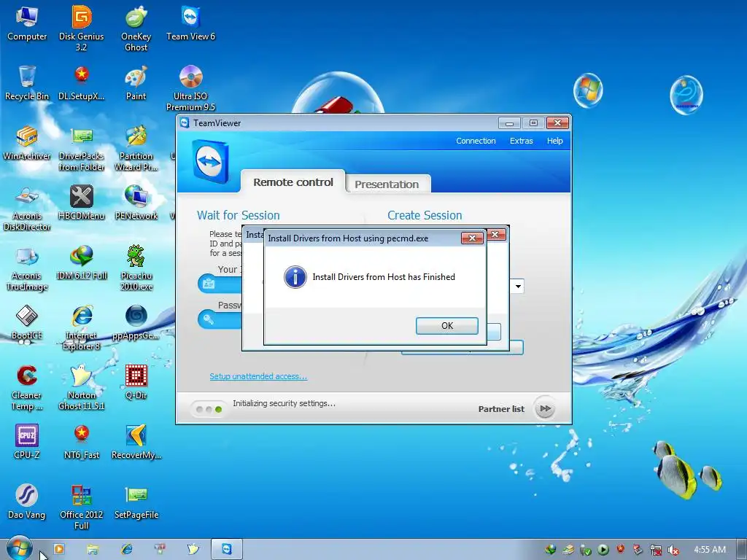Select the ppAppsGe... desktop icon

click(136, 323)
